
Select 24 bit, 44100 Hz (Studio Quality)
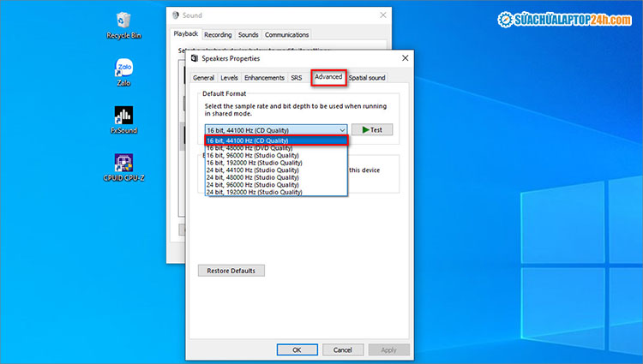pyautogui.click(x=275, y=170)
